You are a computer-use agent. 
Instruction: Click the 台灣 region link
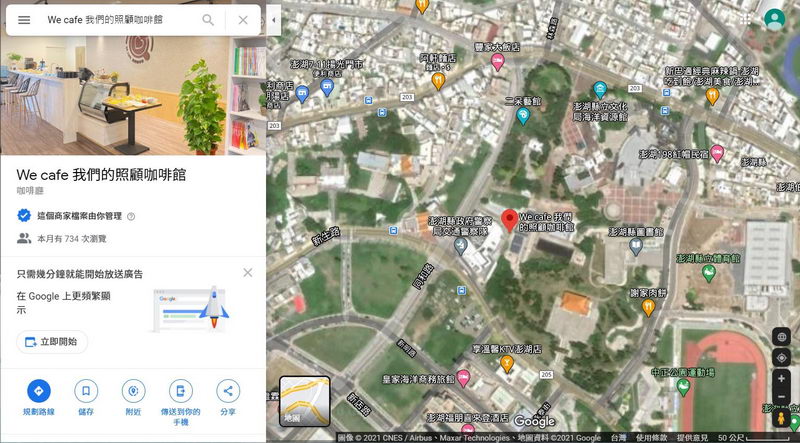[x=618, y=438]
